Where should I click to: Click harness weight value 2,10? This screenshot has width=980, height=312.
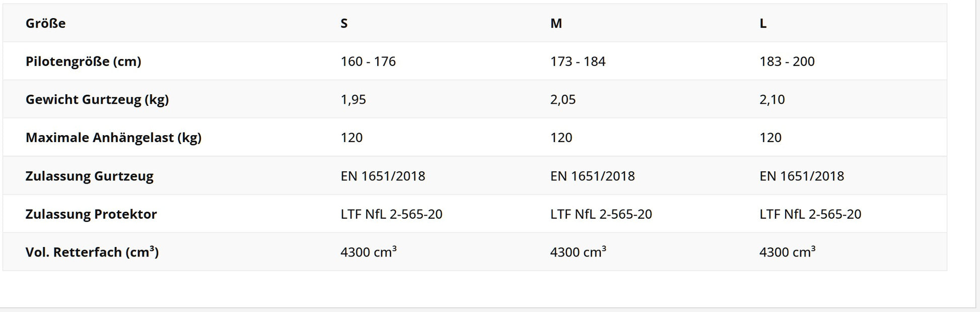(772, 99)
